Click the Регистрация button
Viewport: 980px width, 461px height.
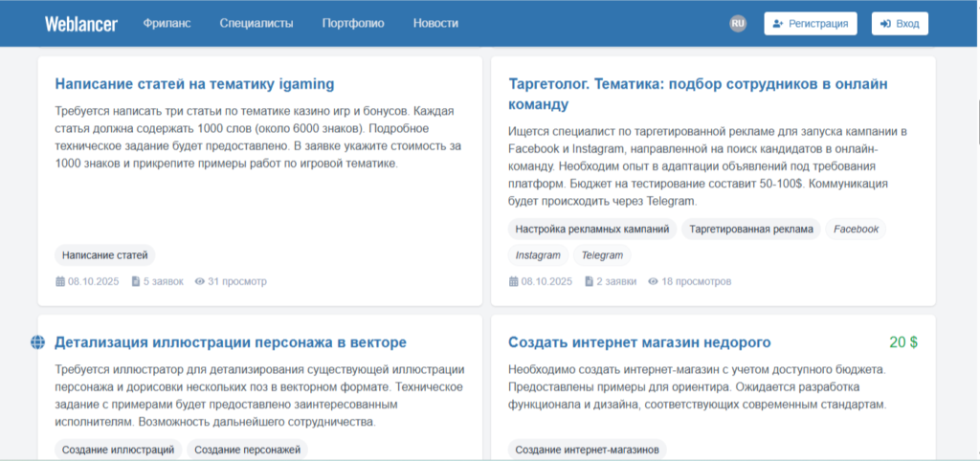tap(811, 24)
